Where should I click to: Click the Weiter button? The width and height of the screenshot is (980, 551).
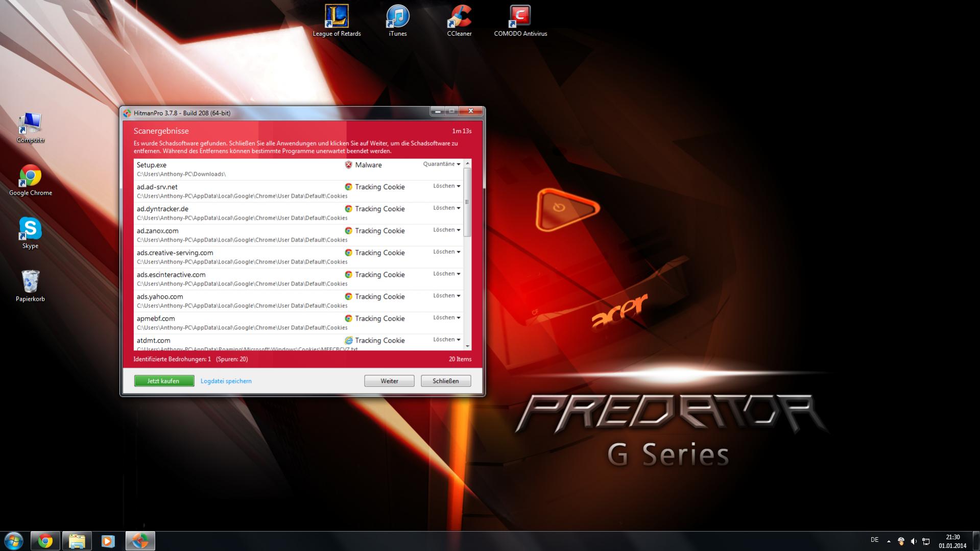coord(389,381)
